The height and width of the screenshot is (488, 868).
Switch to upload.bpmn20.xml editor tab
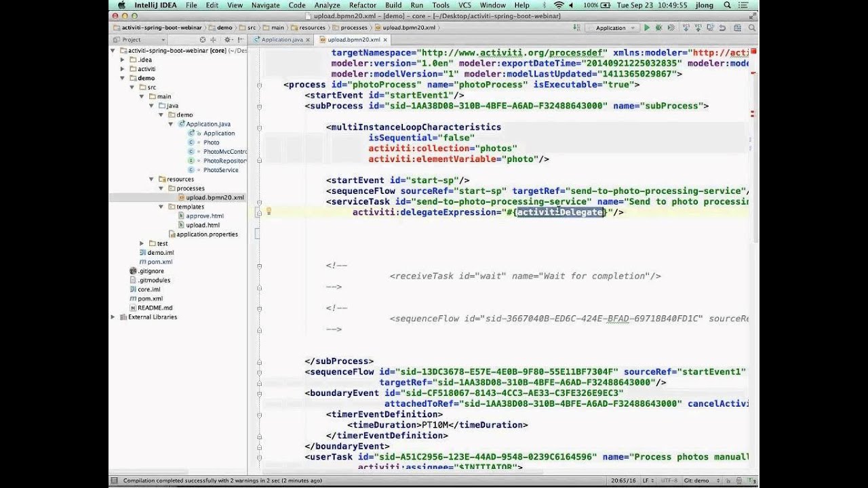click(354, 40)
